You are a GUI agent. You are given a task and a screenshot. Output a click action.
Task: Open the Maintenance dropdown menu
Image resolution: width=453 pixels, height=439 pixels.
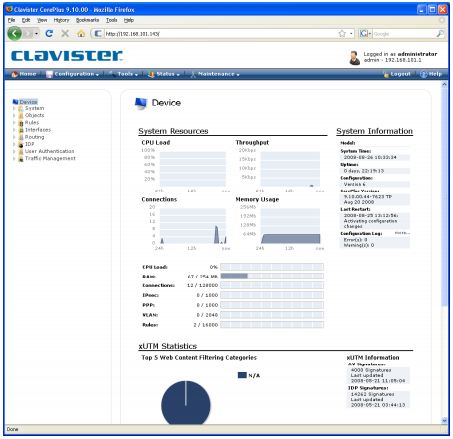(x=215, y=74)
